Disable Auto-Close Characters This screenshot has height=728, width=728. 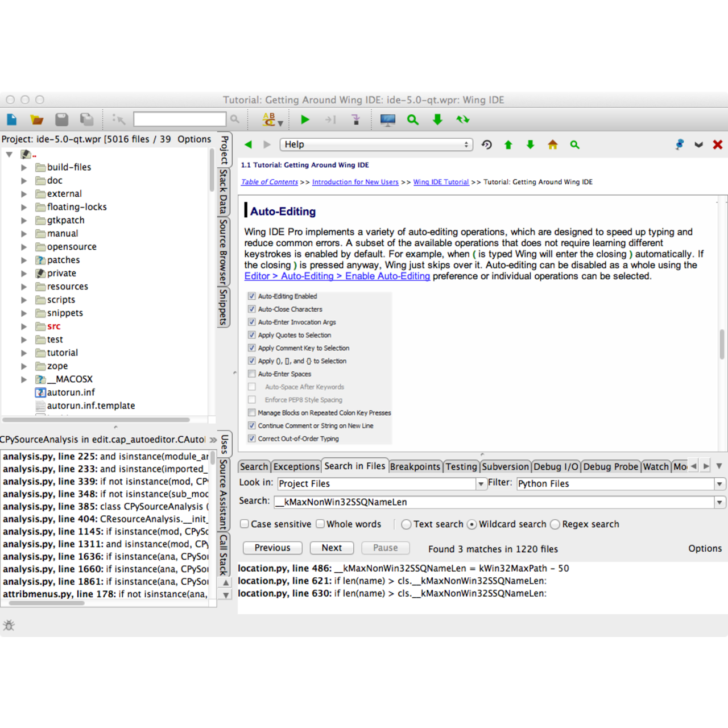click(252, 309)
